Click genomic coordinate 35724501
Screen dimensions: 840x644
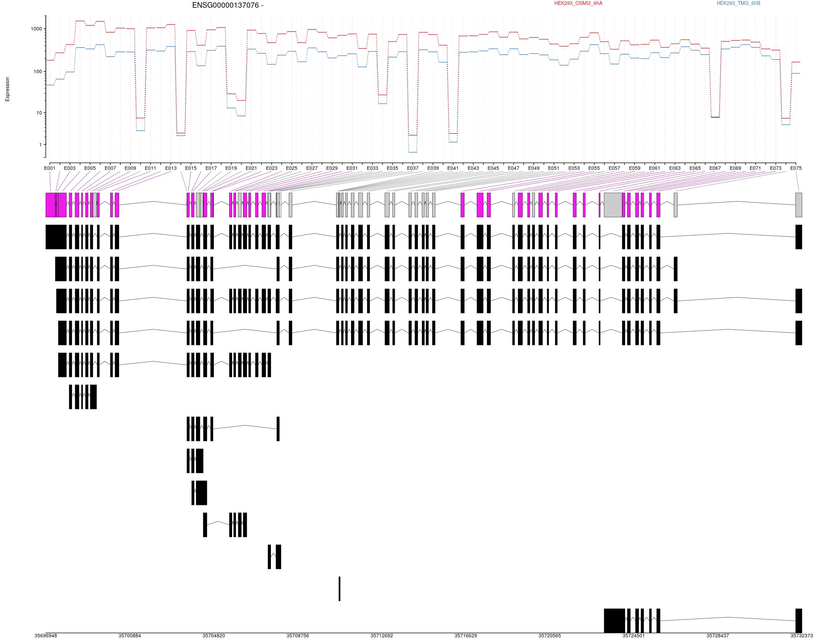[x=633, y=636]
